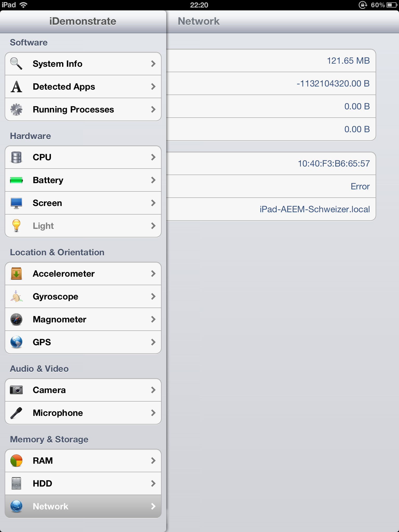This screenshot has height=532, width=399.
Task: Expand the Screen row chevron
Action: [153, 203]
